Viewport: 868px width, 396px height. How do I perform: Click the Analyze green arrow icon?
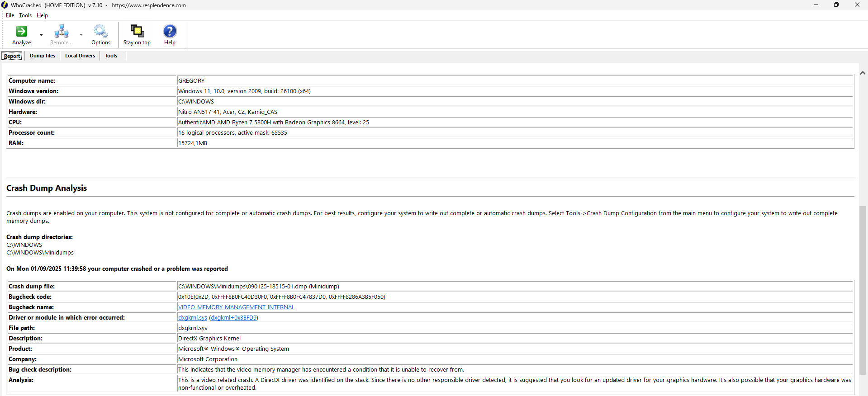[x=21, y=31]
